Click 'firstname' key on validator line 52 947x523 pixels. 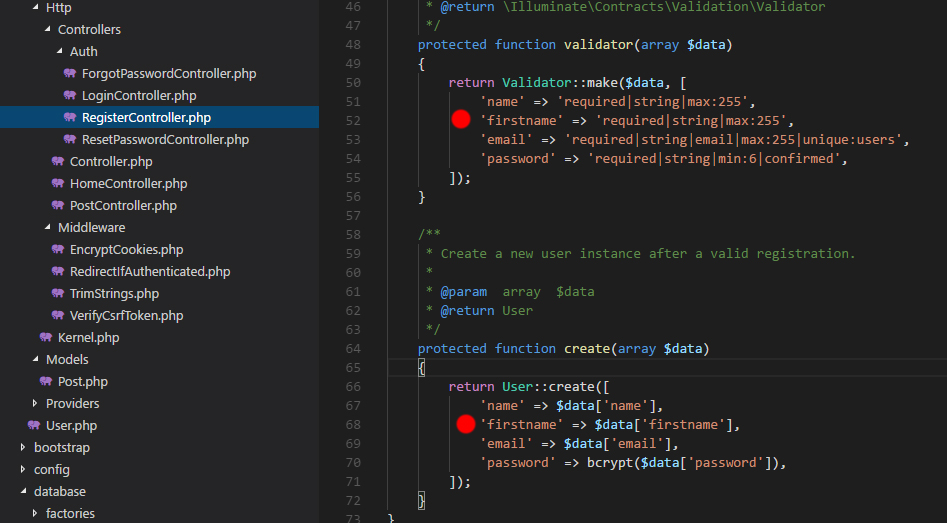pyautogui.click(x=522, y=121)
